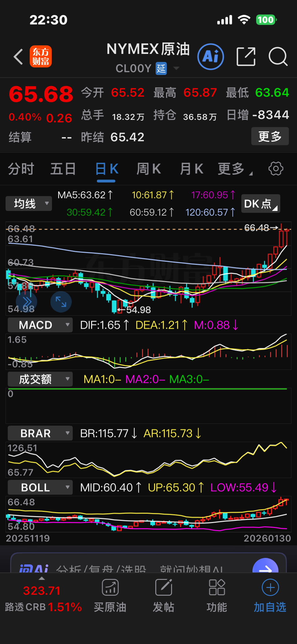The height and width of the screenshot is (644, 297).
Task: Tap the 买原油 label
Action: coord(110,607)
